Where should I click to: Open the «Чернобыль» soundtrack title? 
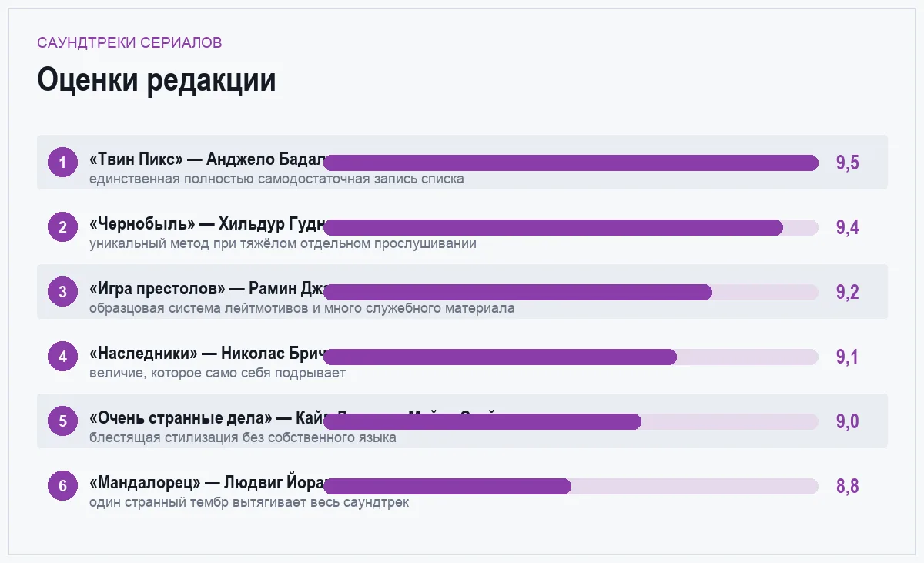tap(207, 224)
